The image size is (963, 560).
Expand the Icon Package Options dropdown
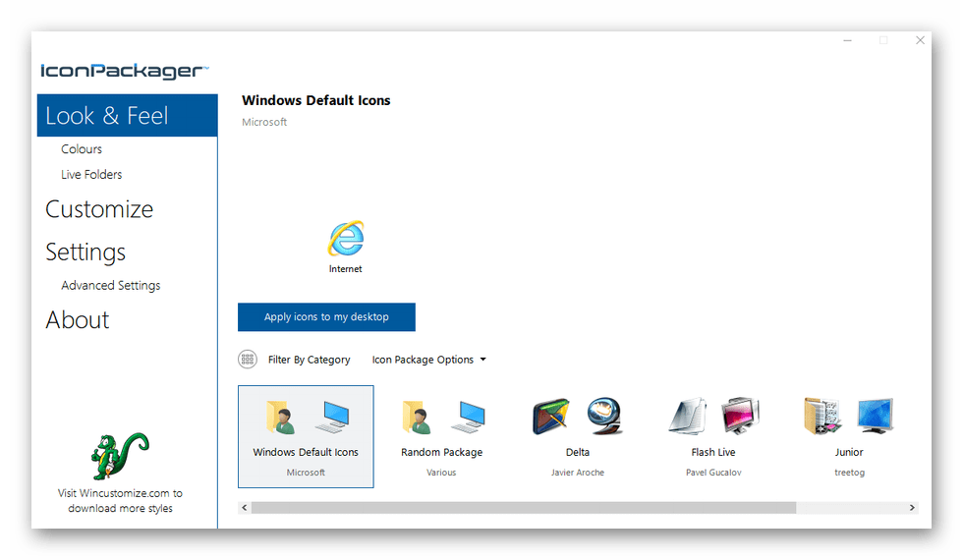click(428, 360)
